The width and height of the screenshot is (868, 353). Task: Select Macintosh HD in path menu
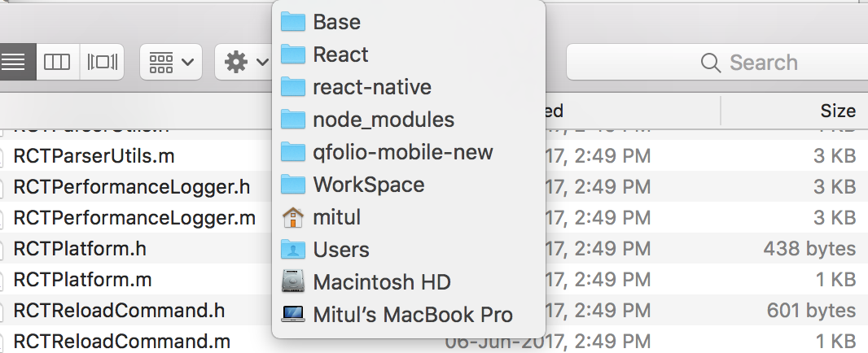(409, 282)
